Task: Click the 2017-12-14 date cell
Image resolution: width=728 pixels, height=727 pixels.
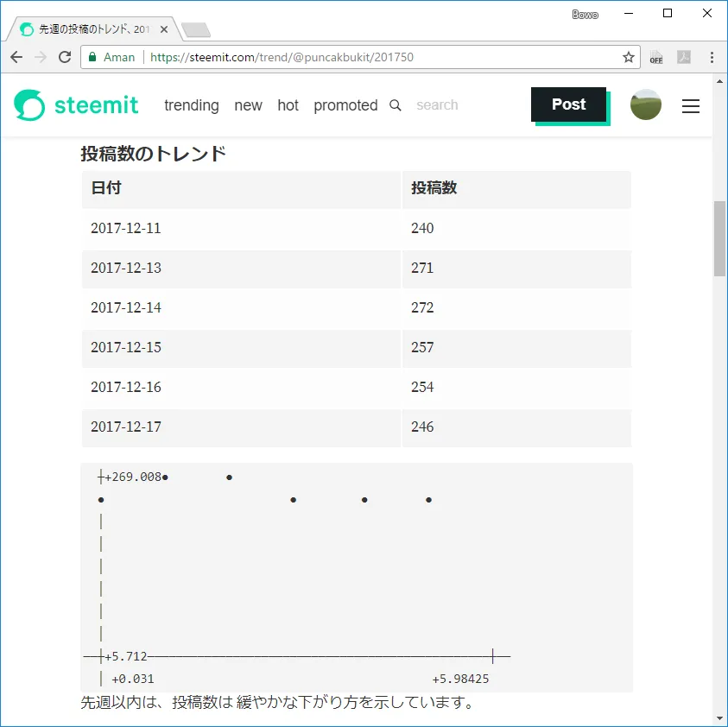Action: coord(242,307)
